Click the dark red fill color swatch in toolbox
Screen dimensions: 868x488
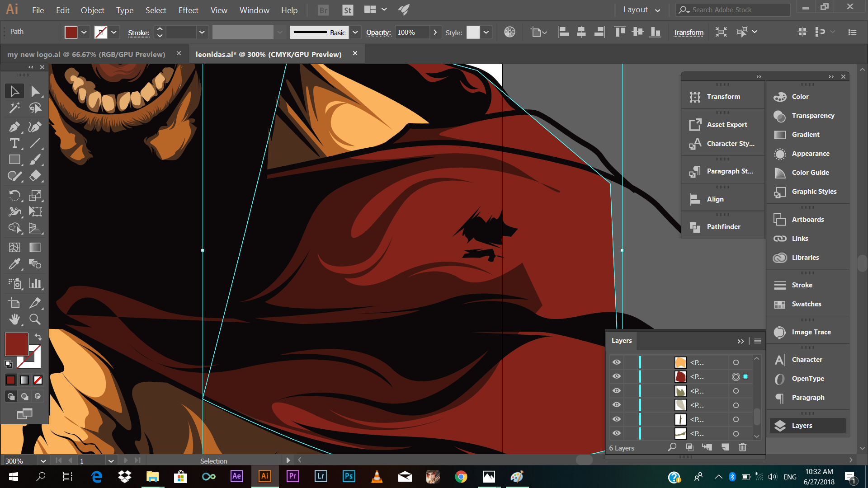pos(16,344)
